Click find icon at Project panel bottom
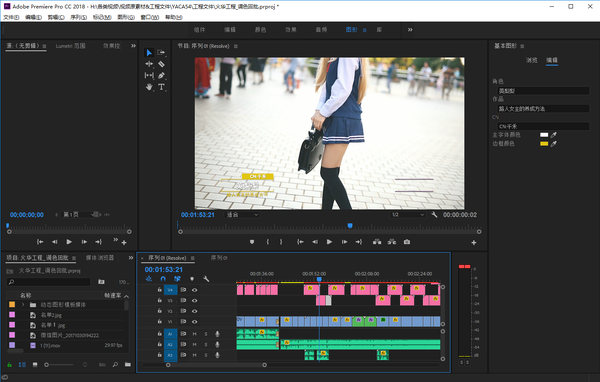The image size is (600, 382). [x=115, y=365]
